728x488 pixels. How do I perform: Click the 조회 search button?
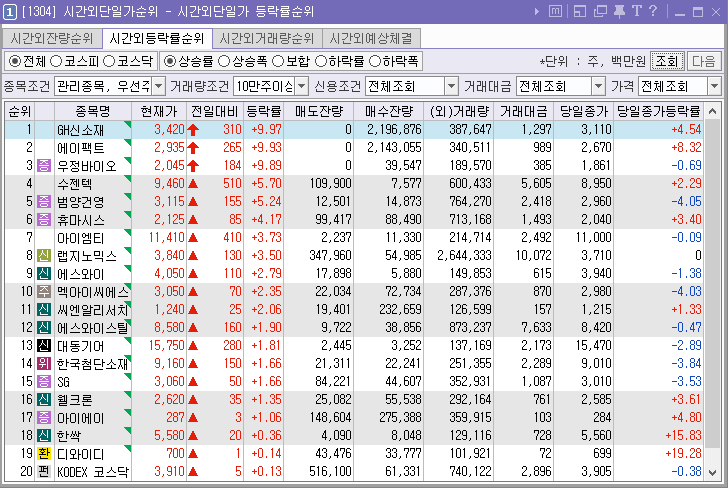(667, 61)
